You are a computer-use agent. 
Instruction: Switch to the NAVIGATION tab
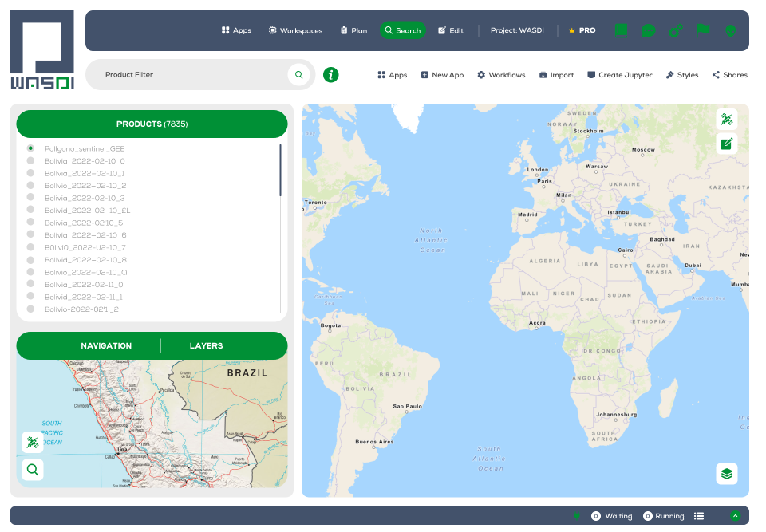(x=106, y=346)
